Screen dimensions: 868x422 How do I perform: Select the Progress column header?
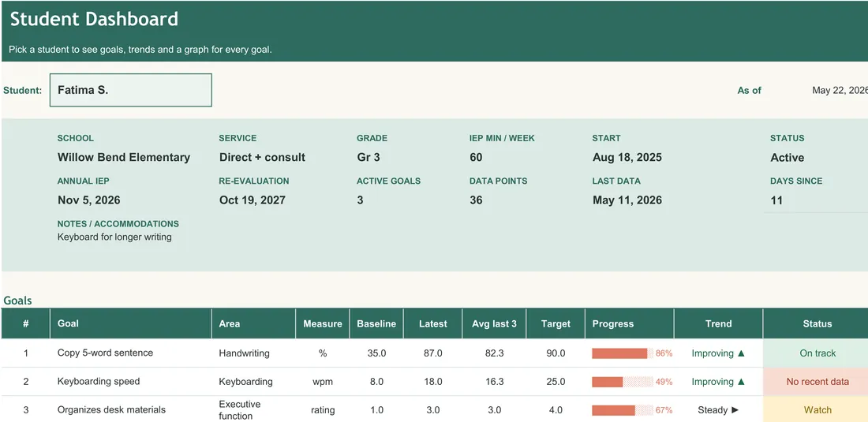point(630,323)
